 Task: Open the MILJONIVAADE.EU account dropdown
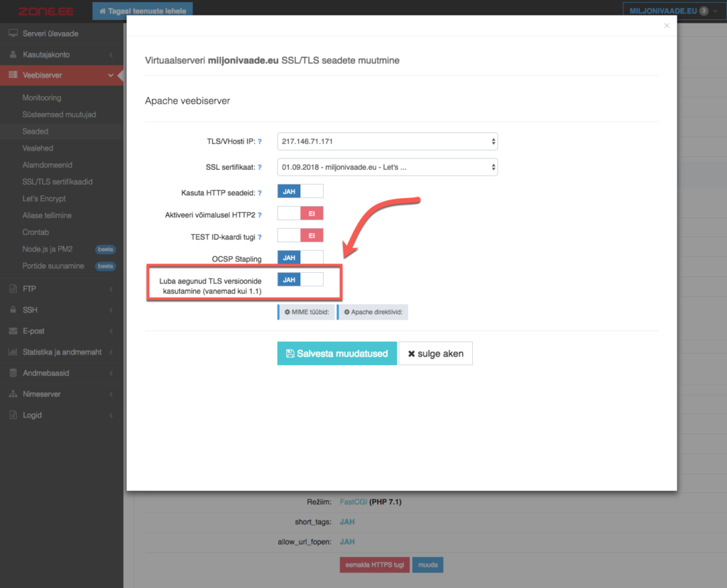(x=674, y=11)
